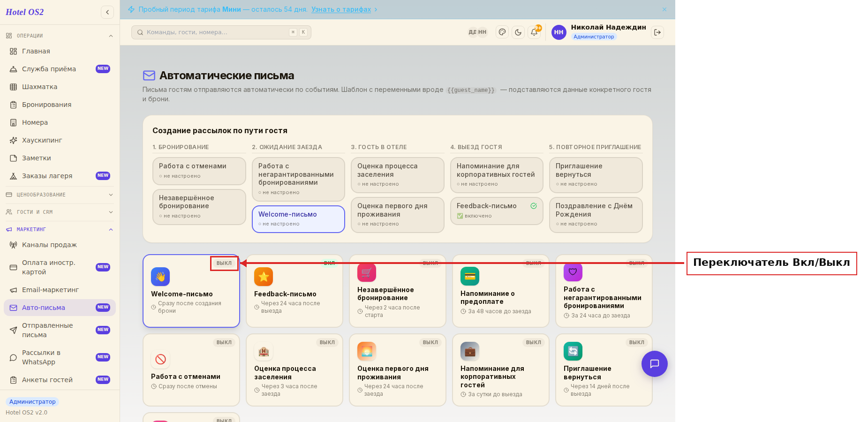Toggle Оценка процесса заселения ВЫКЛ switch
This screenshot has width=868, height=422.
pos(327,342)
